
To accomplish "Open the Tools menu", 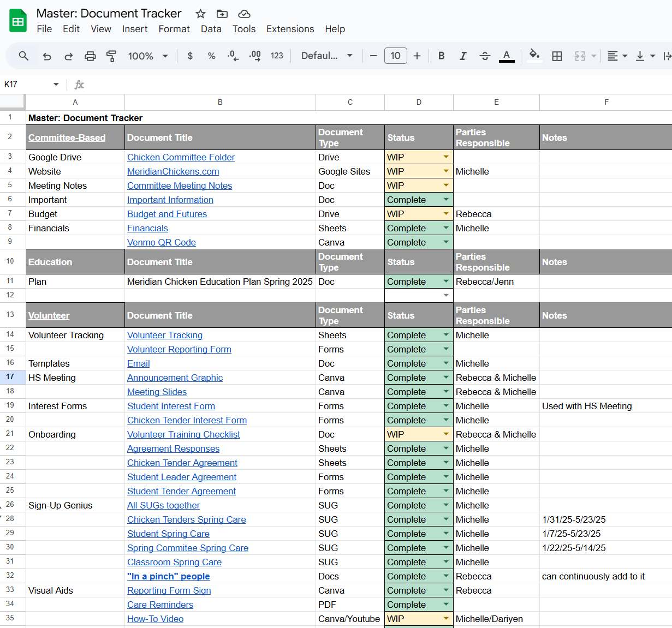I will click(x=244, y=29).
